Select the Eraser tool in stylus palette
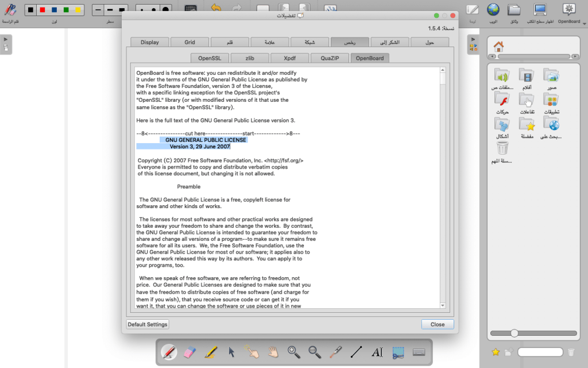 click(190, 352)
